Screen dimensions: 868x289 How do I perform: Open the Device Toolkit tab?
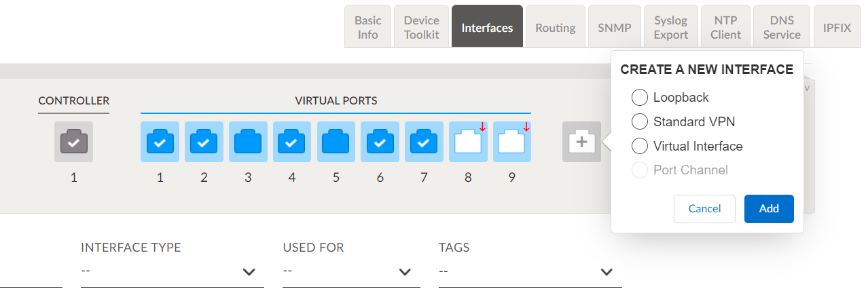[422, 28]
